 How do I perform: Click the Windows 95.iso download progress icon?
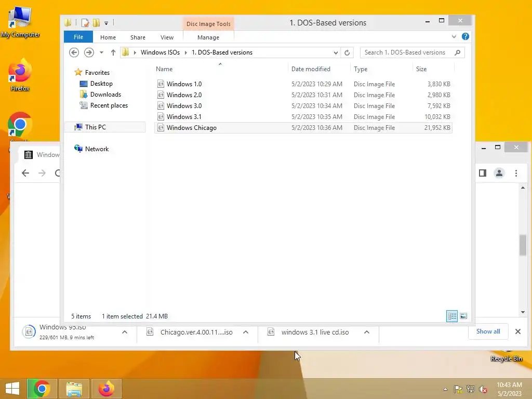pos(29,331)
